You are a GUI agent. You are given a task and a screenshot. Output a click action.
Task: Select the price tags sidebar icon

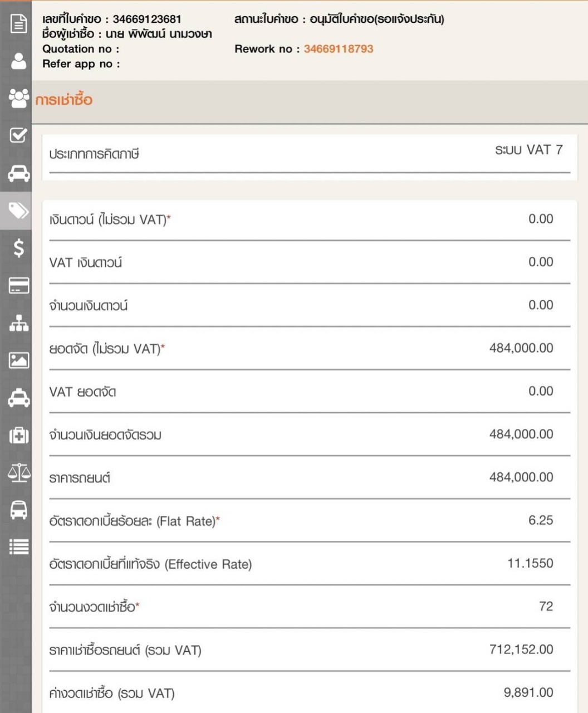(18, 211)
